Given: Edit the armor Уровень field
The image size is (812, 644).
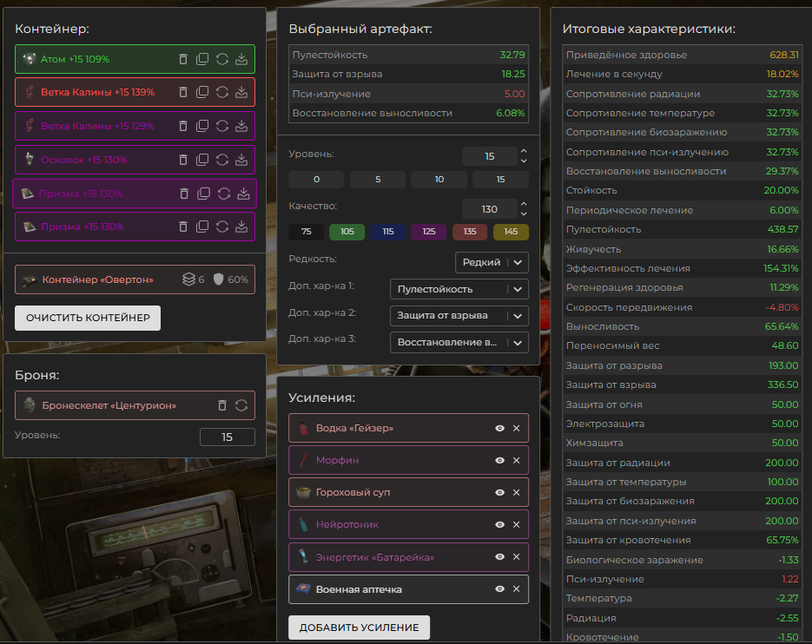Looking at the screenshot, I should [228, 437].
